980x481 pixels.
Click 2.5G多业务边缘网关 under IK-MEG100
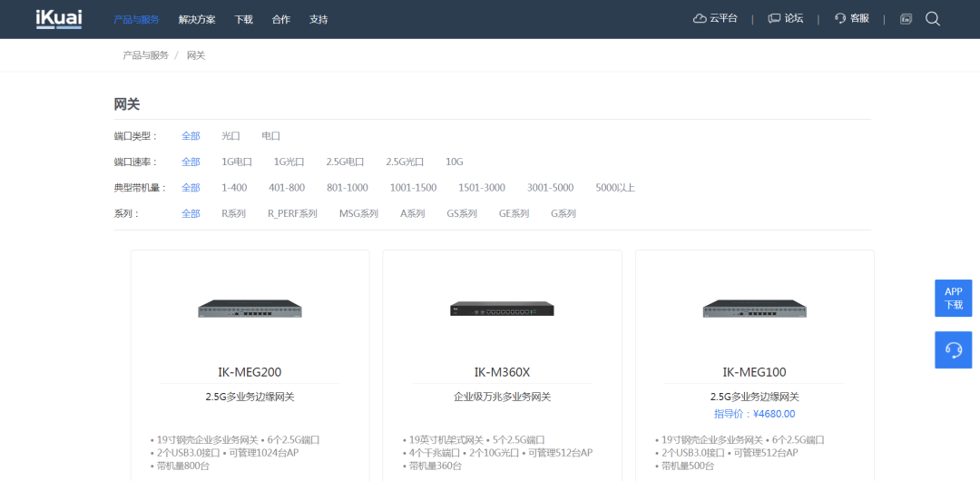tap(754, 397)
